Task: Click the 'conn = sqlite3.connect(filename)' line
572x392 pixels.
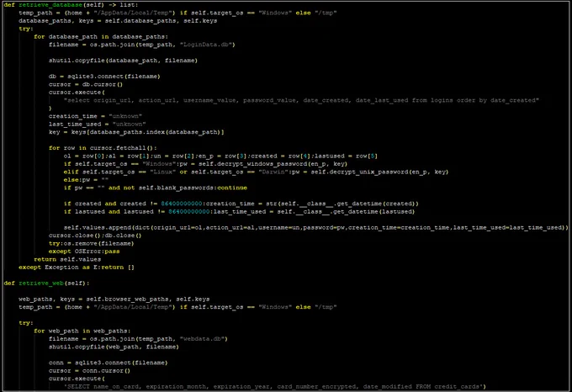Action: coord(108,363)
